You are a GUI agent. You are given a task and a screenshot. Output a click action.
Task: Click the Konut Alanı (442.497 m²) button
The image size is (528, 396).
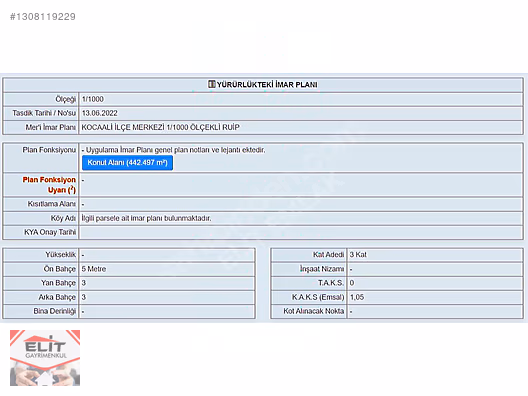click(127, 163)
